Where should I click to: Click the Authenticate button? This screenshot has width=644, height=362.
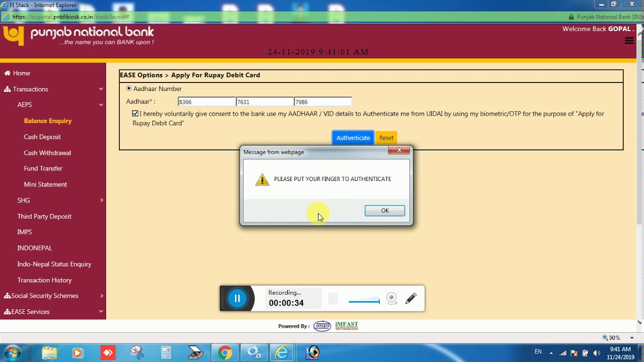click(353, 138)
